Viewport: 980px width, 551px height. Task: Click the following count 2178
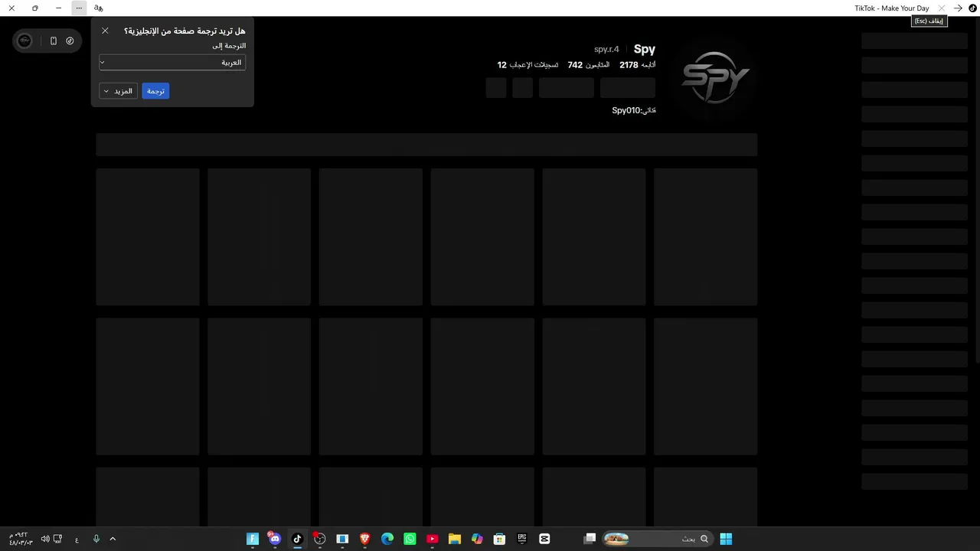pyautogui.click(x=629, y=65)
